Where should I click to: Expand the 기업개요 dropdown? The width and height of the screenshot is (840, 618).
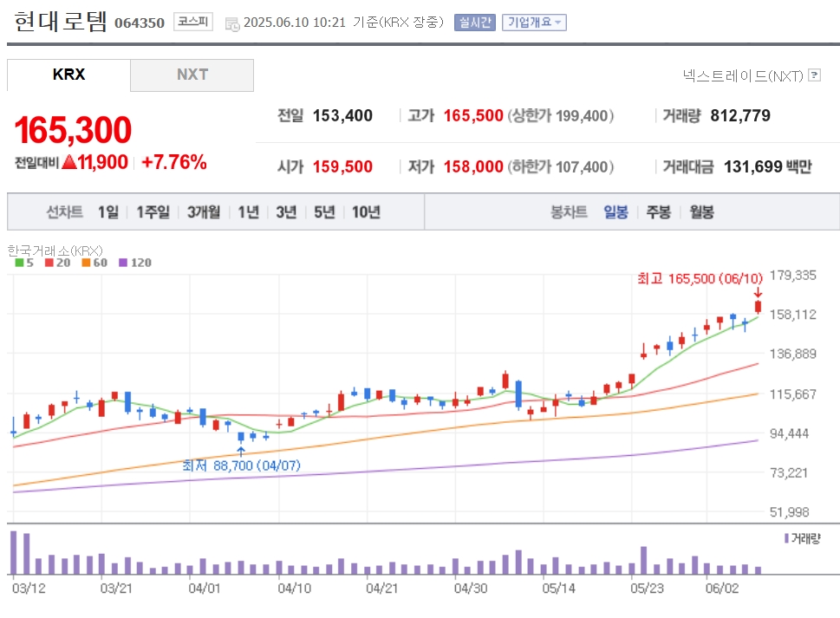(534, 22)
